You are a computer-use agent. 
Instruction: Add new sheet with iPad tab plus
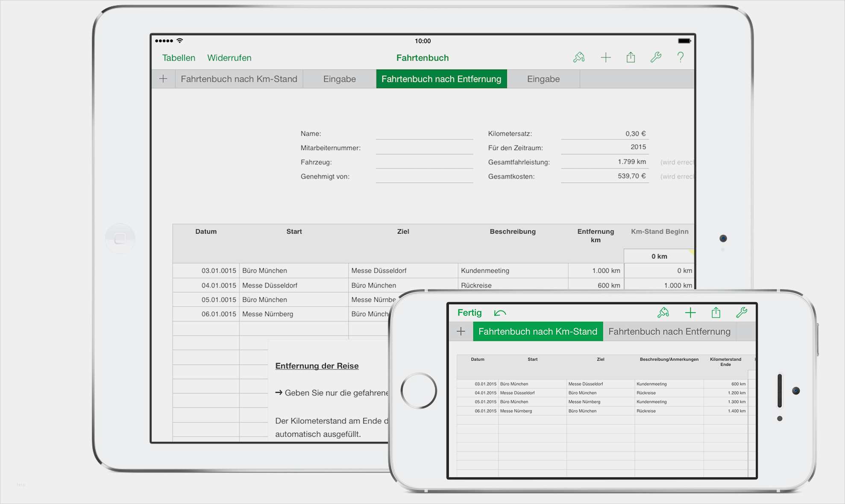pos(163,79)
